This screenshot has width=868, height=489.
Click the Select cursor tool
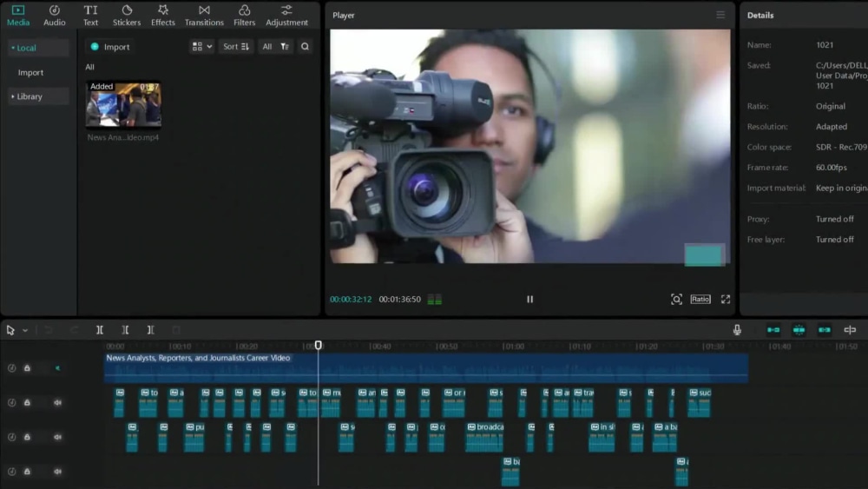[x=10, y=330]
